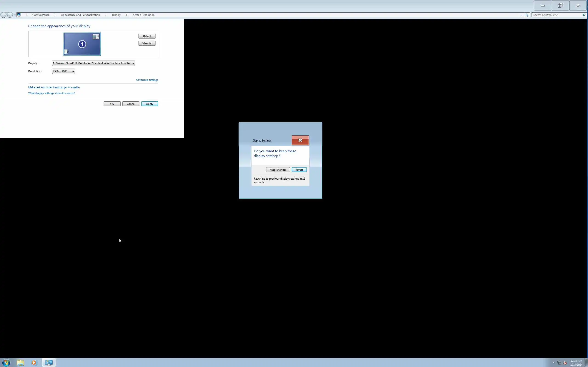Image resolution: width=588 pixels, height=367 pixels.
Task: Open Windows Explorer from taskbar
Action: (20, 363)
